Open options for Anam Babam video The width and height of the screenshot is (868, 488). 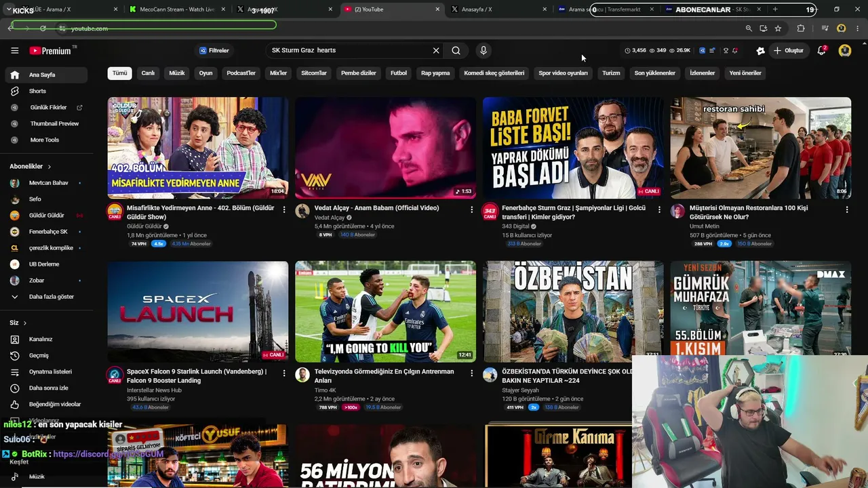(472, 210)
